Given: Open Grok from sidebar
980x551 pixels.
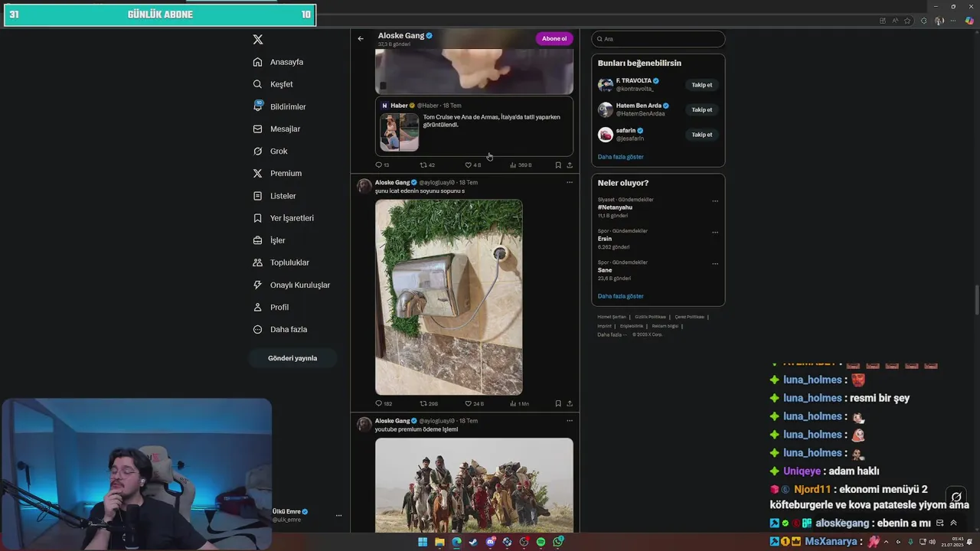Looking at the screenshot, I should (271, 151).
